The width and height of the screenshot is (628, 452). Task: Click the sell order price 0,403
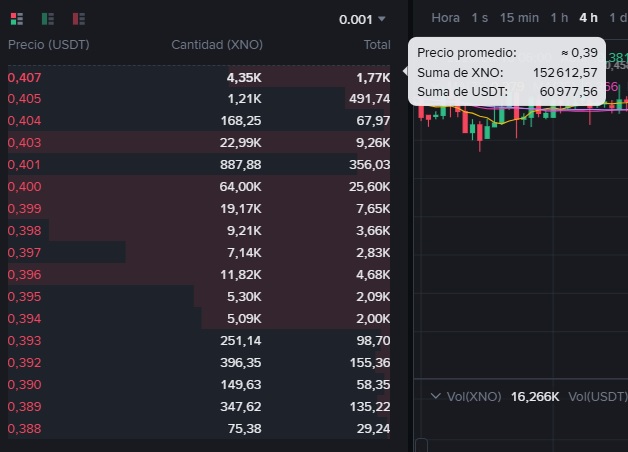24,143
